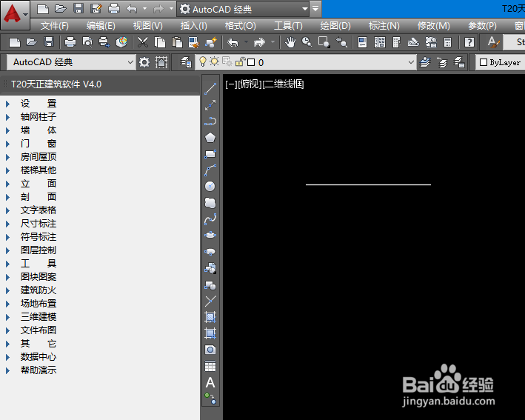Open the 视图(V) menu

click(x=147, y=26)
